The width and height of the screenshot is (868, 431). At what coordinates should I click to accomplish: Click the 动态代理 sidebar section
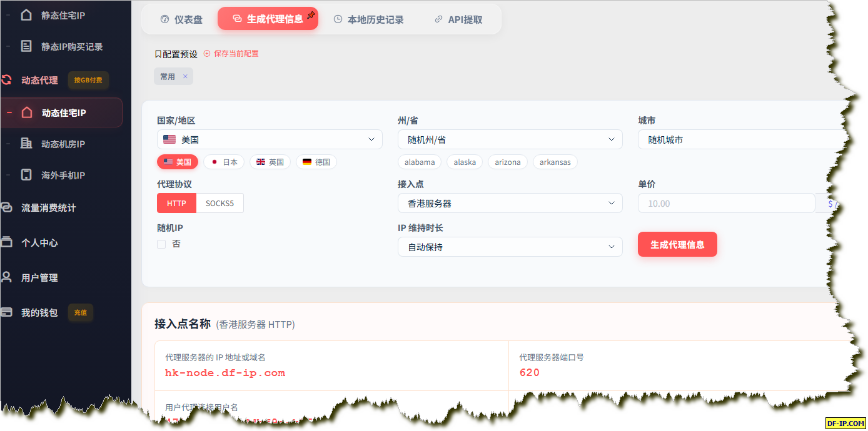pyautogui.click(x=39, y=80)
